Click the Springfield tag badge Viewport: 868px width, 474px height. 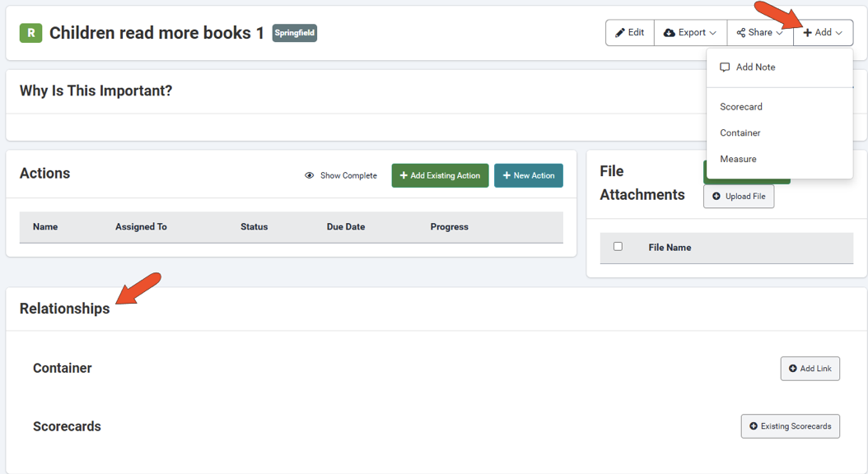point(295,33)
